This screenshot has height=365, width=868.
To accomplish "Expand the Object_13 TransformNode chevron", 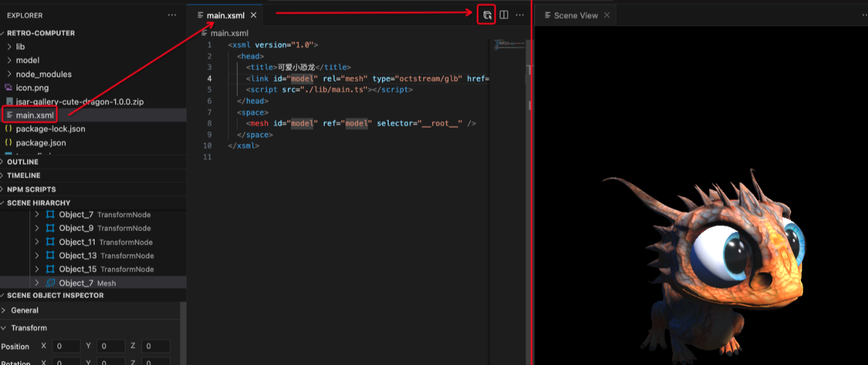I will point(37,256).
